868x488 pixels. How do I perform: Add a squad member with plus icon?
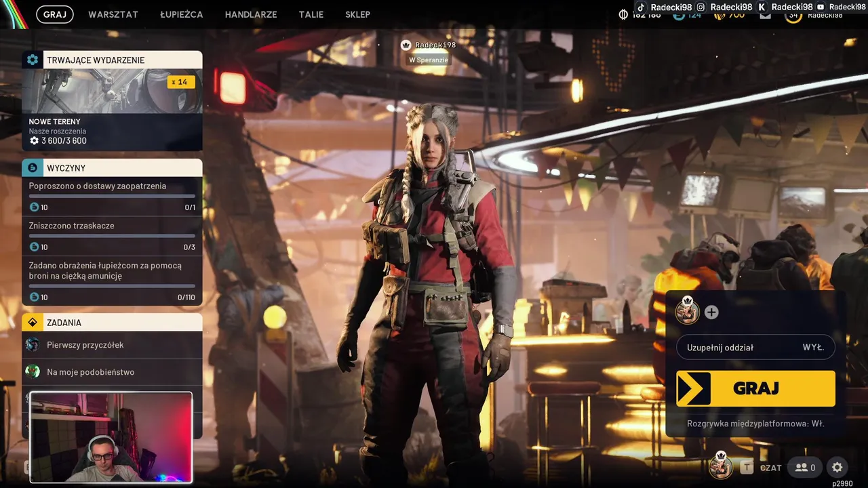[x=711, y=312]
